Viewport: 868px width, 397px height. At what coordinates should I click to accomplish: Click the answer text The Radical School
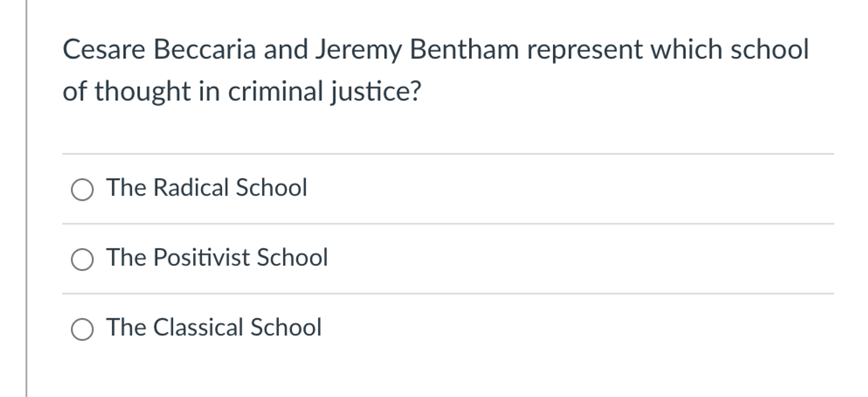coord(207,188)
